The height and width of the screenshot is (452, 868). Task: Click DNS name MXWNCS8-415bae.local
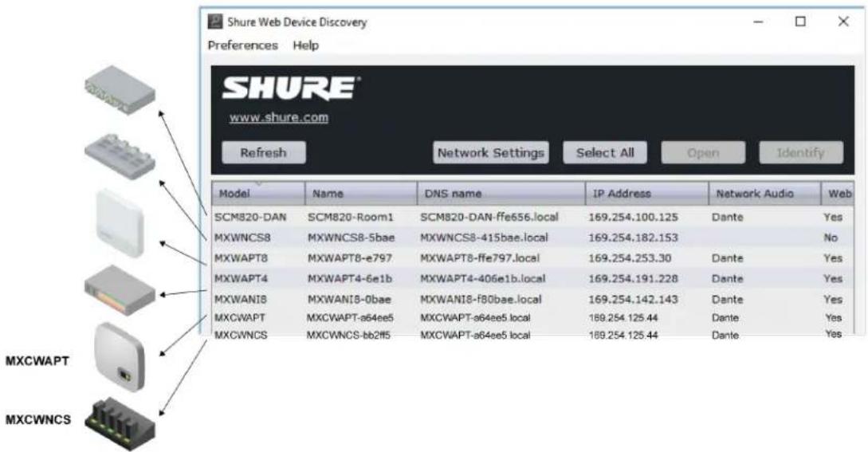click(484, 238)
